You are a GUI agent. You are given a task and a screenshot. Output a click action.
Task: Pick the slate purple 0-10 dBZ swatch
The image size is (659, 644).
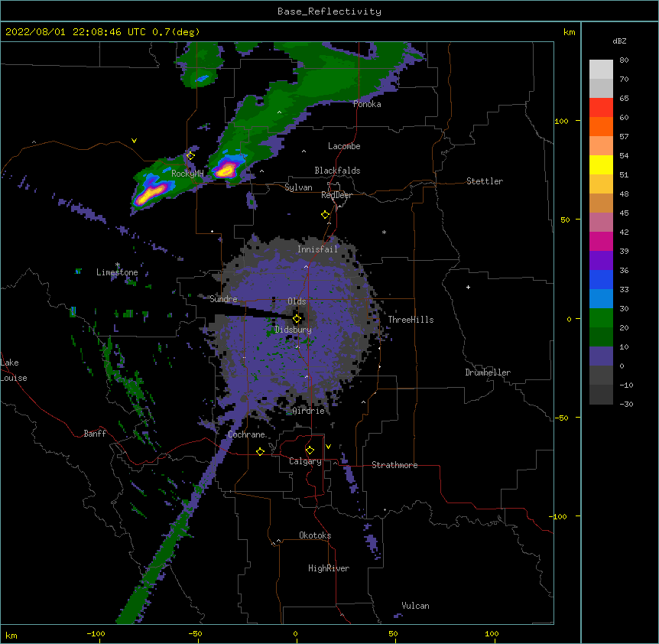click(601, 356)
